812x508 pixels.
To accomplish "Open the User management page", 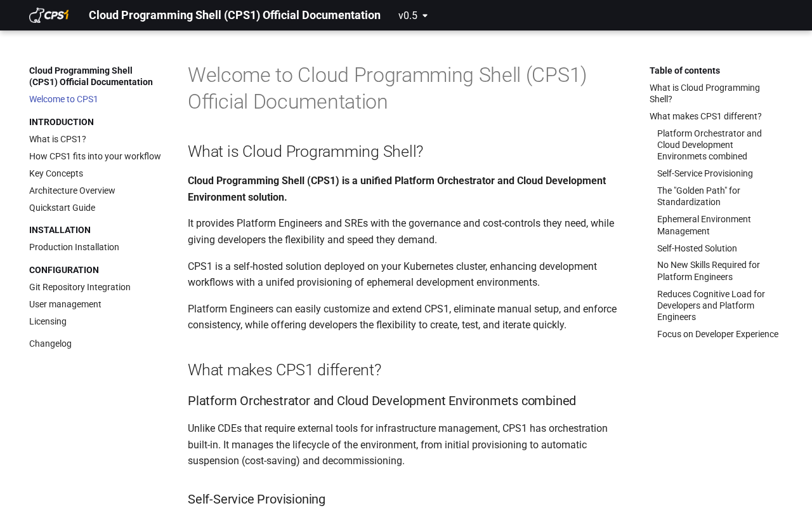I will point(65,304).
